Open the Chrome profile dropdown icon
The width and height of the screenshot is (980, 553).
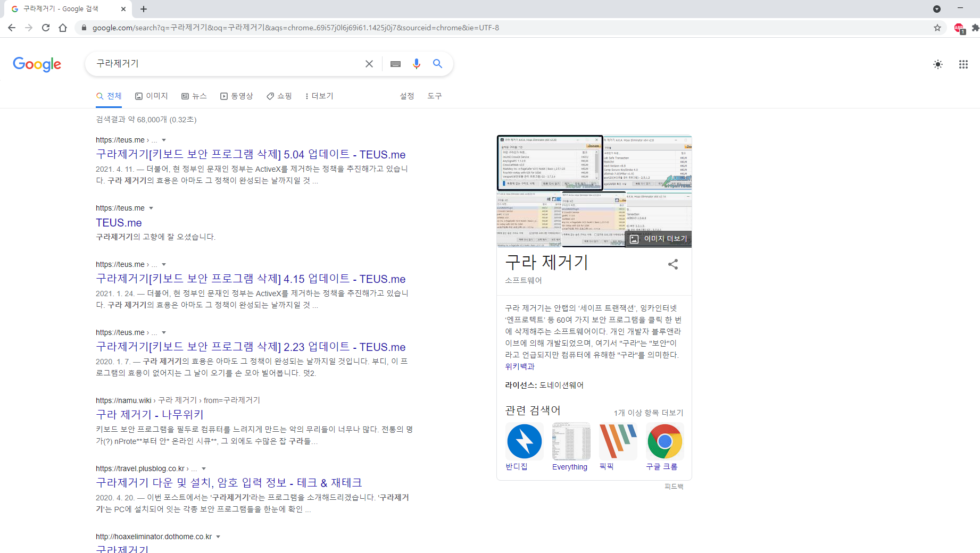coord(937,9)
